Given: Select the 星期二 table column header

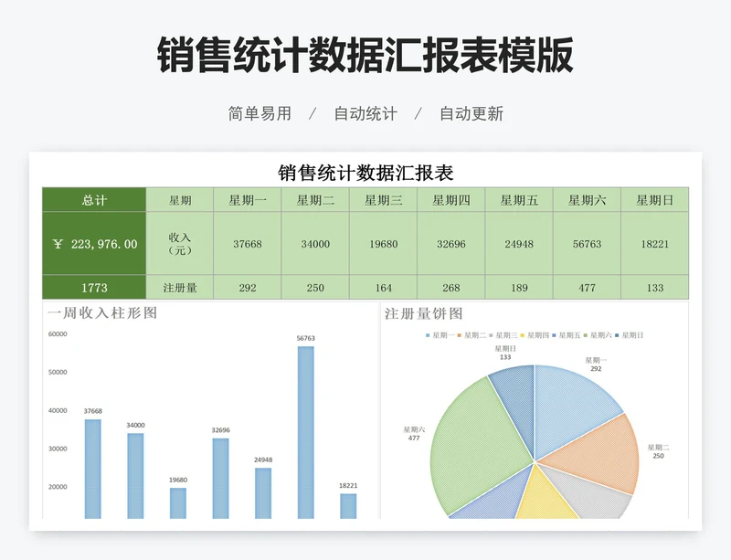Looking at the screenshot, I should click(x=315, y=199).
